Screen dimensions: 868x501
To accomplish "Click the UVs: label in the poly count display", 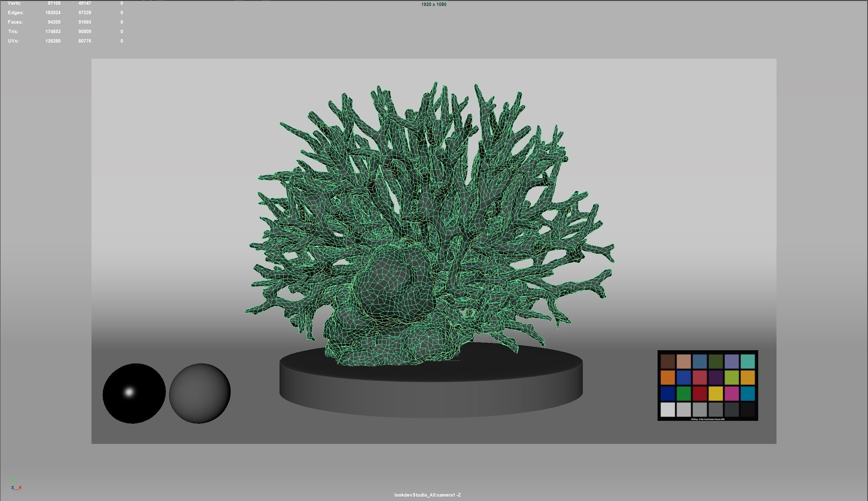I will [13, 41].
